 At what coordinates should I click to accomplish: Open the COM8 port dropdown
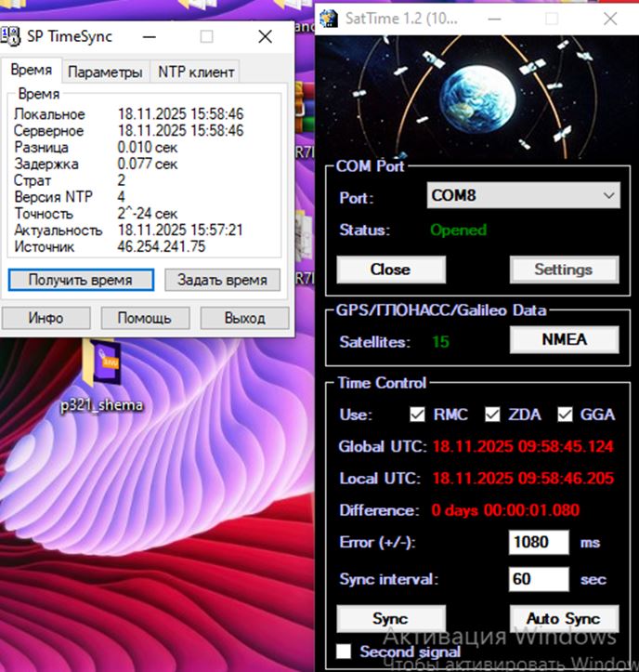tap(524, 196)
